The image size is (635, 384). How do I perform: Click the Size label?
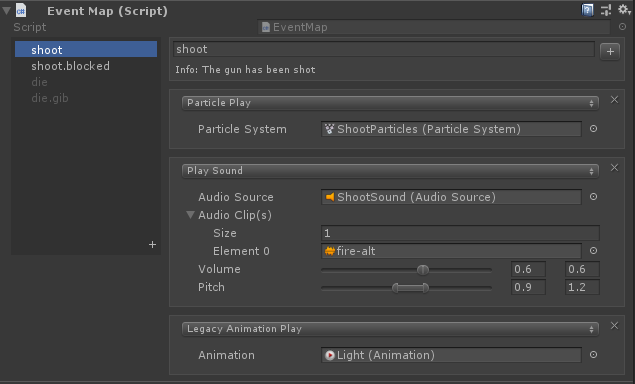[225, 233]
